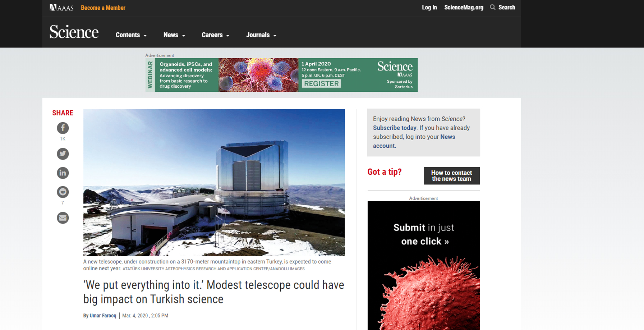Open the AAAS logo link
Image resolution: width=644 pixels, height=330 pixels.
pos(61,8)
